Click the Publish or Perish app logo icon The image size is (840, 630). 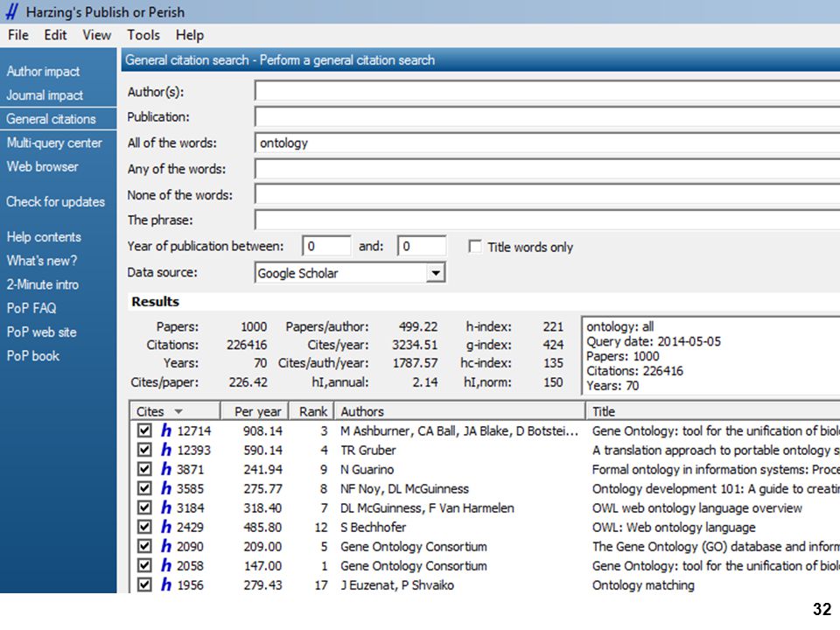click(11, 11)
